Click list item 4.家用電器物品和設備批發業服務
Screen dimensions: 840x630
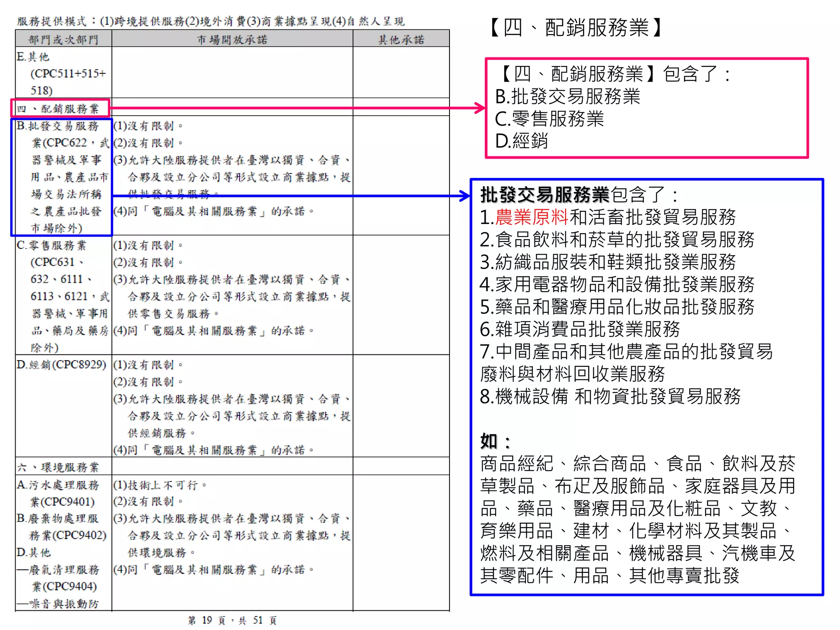click(617, 284)
